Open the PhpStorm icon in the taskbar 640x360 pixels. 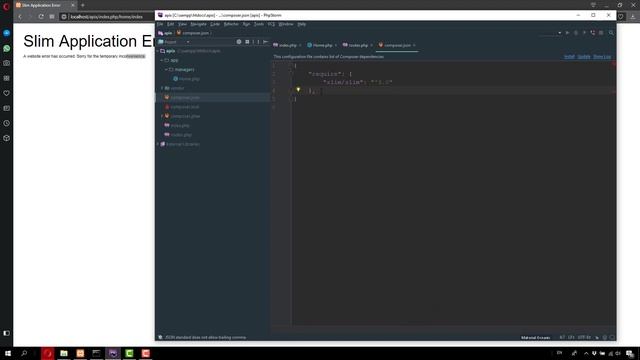click(113, 353)
